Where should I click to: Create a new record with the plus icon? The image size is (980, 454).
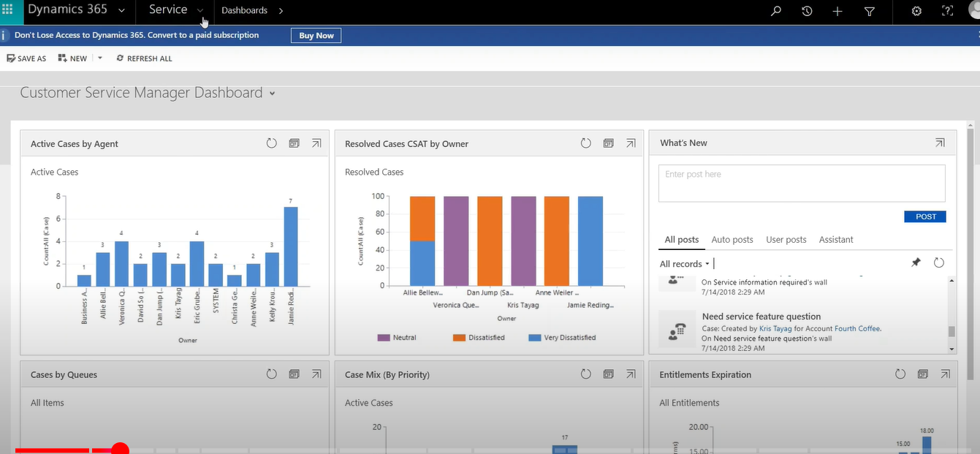coord(837,11)
